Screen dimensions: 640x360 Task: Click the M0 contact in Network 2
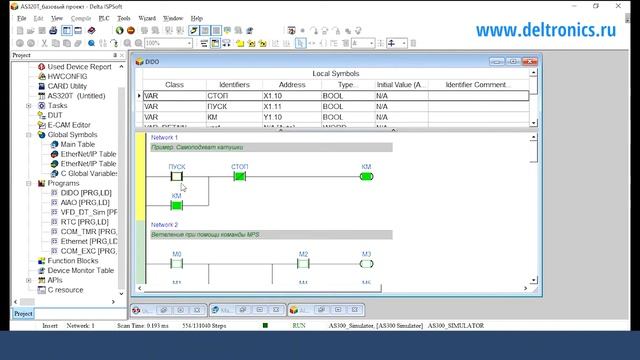(x=176, y=264)
